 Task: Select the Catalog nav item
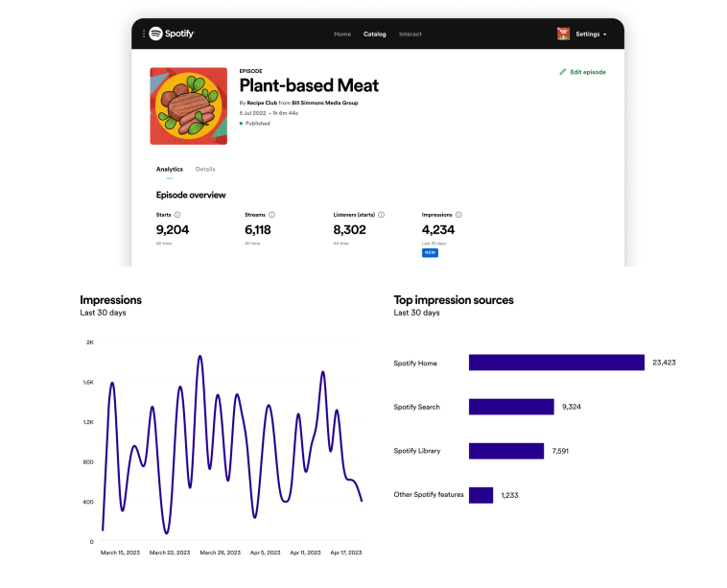coord(374,34)
